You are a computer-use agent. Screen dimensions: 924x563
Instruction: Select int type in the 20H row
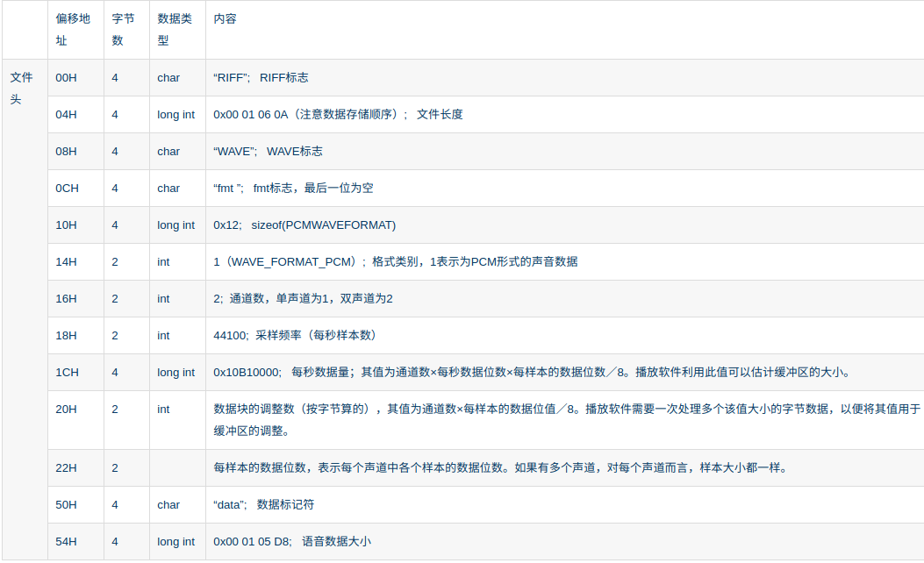coord(163,409)
